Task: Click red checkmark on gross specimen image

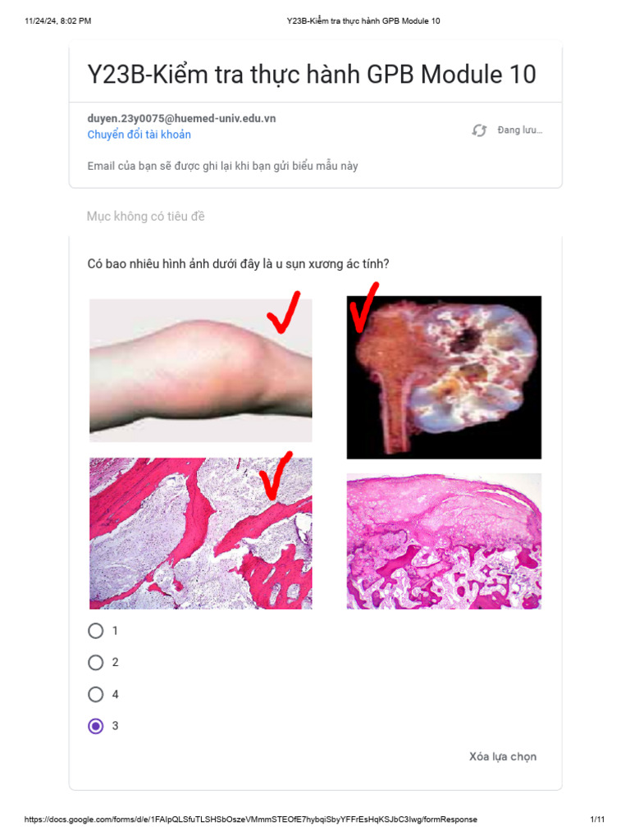Action: (363, 307)
